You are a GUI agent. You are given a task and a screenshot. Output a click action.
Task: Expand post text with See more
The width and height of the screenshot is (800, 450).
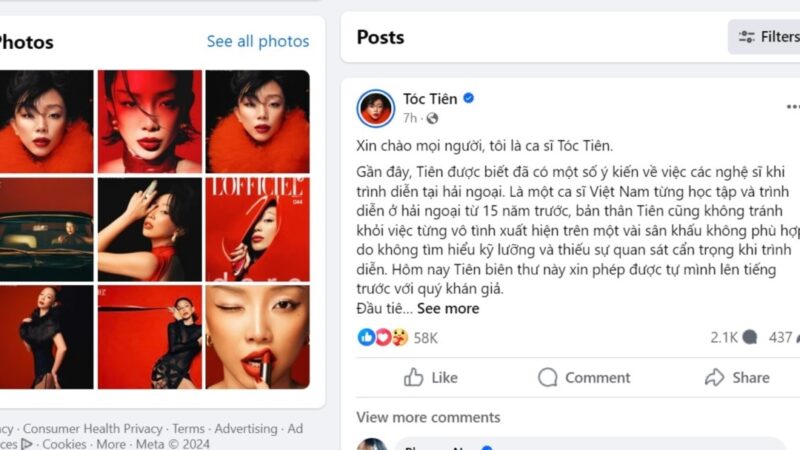tap(448, 308)
